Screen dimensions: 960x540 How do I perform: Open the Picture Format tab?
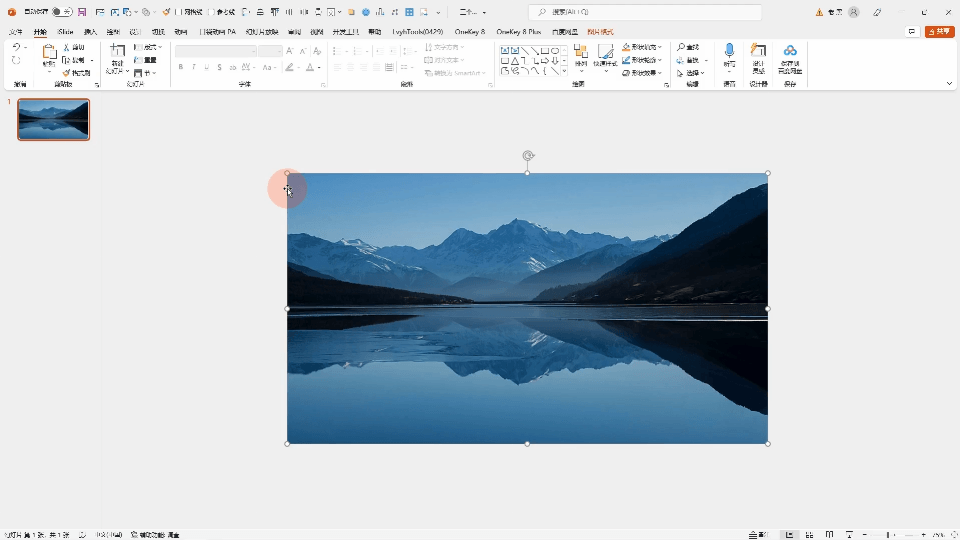click(600, 32)
